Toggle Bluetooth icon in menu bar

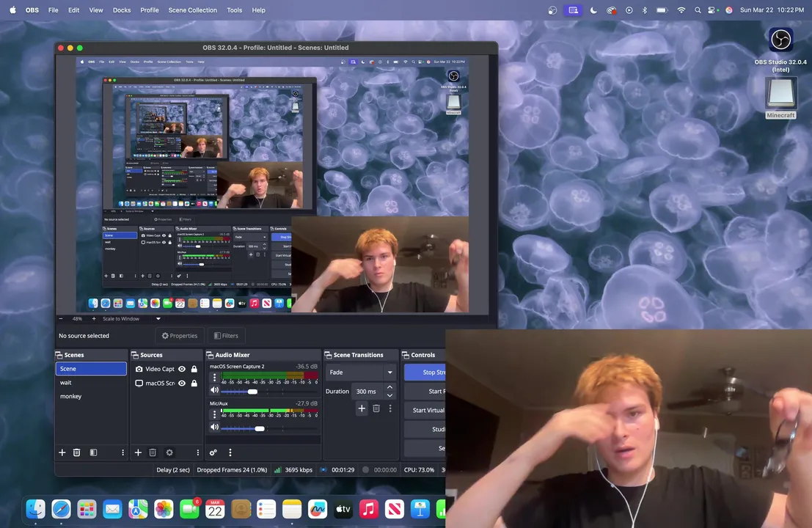point(645,10)
